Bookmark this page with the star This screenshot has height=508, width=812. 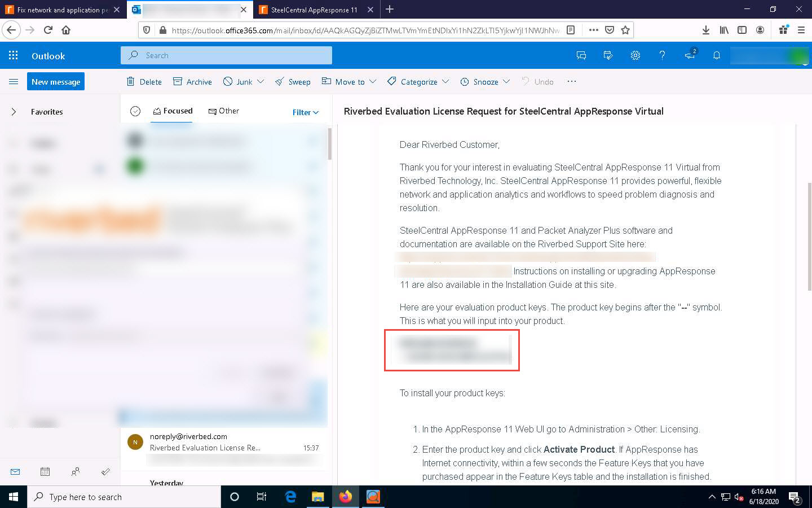[625, 30]
